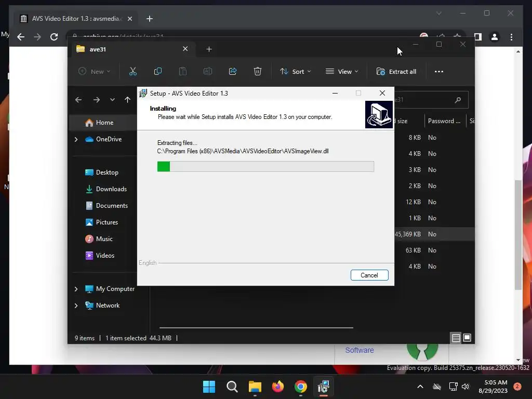Click the Paste icon in File Explorer toolbar
The width and height of the screenshot is (532, 399).
pyautogui.click(x=182, y=71)
